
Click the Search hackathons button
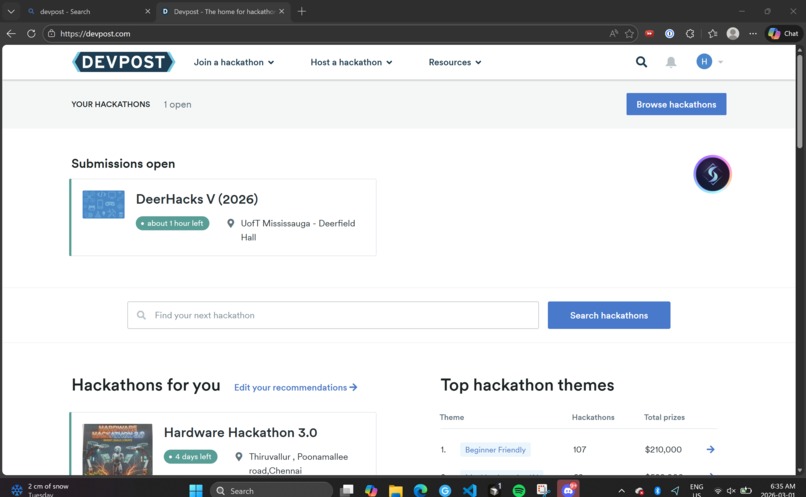(x=609, y=315)
